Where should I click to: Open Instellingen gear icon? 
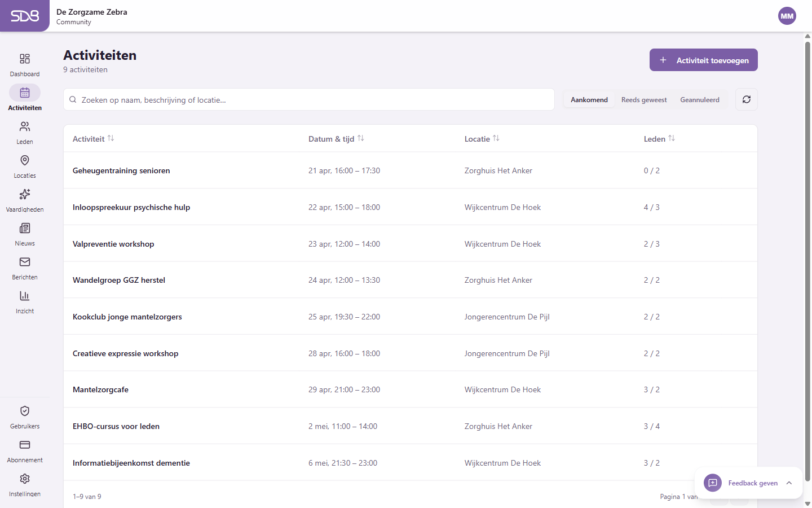(x=25, y=479)
